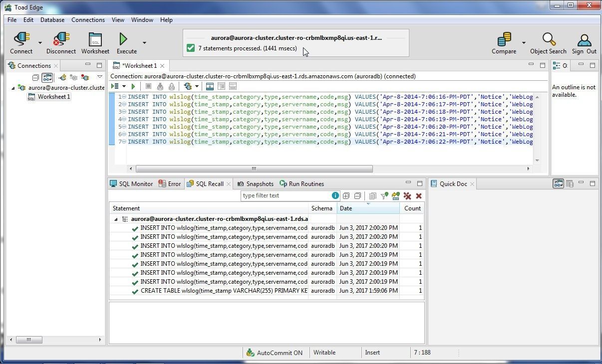Screen dimensions: 602x364
Task: Sort by Count column header
Action: click(412, 208)
